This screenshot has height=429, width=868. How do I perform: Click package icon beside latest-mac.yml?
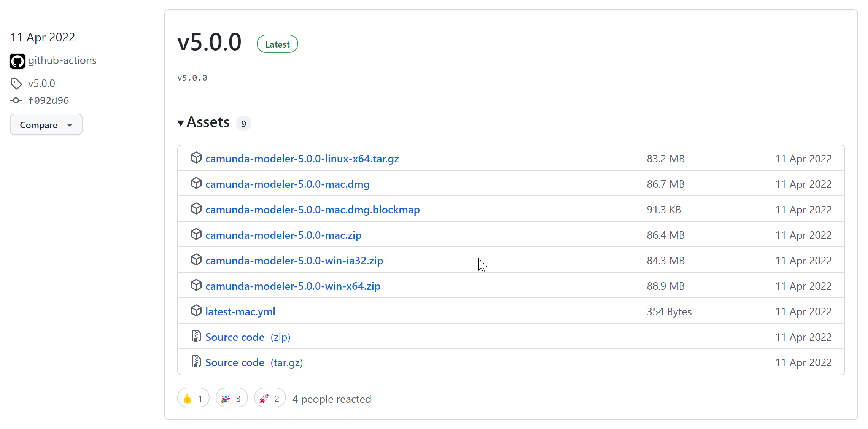pos(196,311)
